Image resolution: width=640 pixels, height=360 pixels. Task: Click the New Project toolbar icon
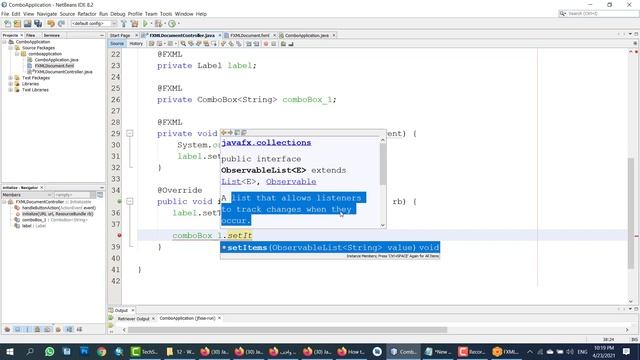[x=18, y=24]
